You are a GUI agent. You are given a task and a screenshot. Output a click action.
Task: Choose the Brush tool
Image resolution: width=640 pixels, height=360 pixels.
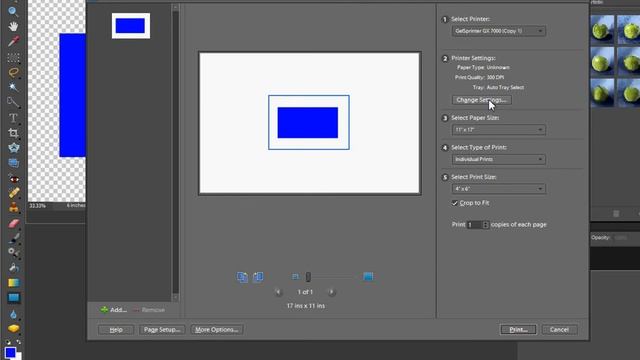coord(13,238)
